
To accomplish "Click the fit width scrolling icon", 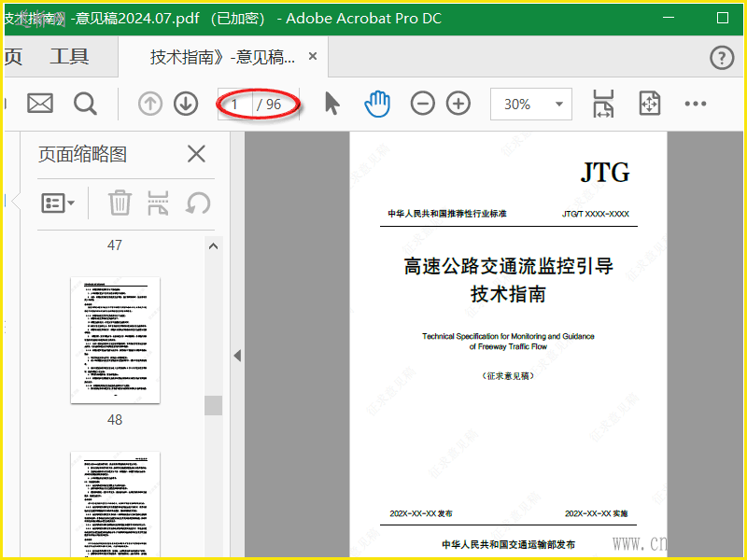I will click(x=603, y=104).
